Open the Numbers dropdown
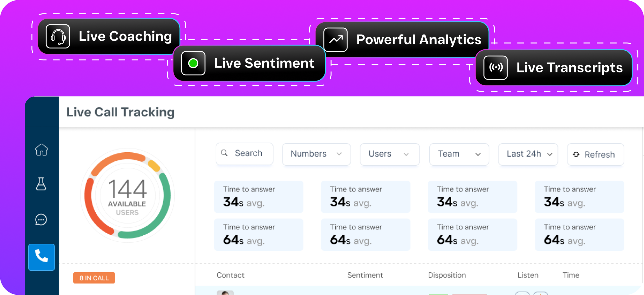The image size is (644, 295). tap(316, 154)
